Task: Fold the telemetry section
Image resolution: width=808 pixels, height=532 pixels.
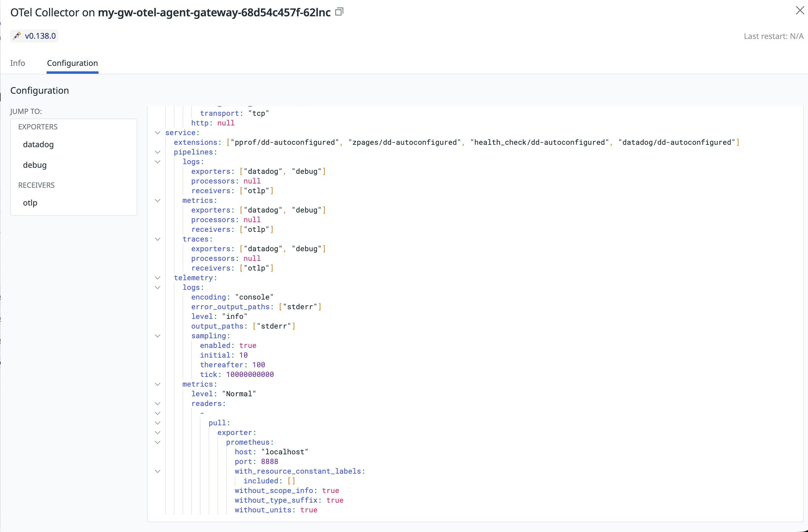Action: coord(158,278)
